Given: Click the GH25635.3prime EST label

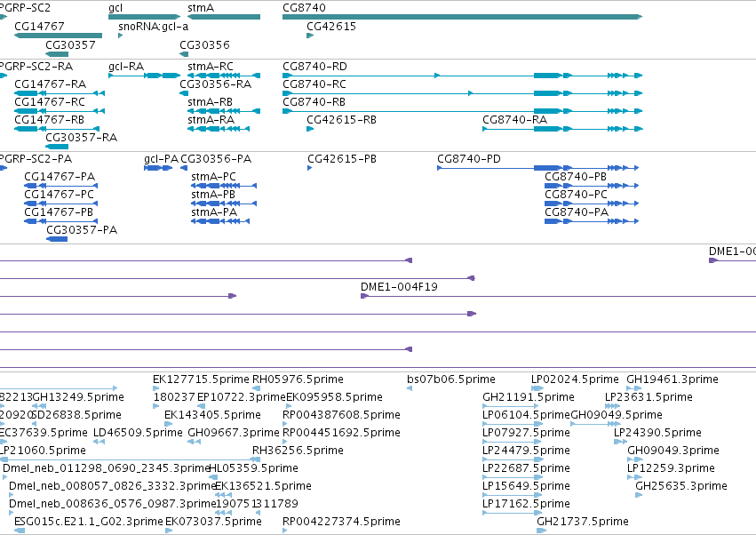Looking at the screenshot, I should point(681,486).
